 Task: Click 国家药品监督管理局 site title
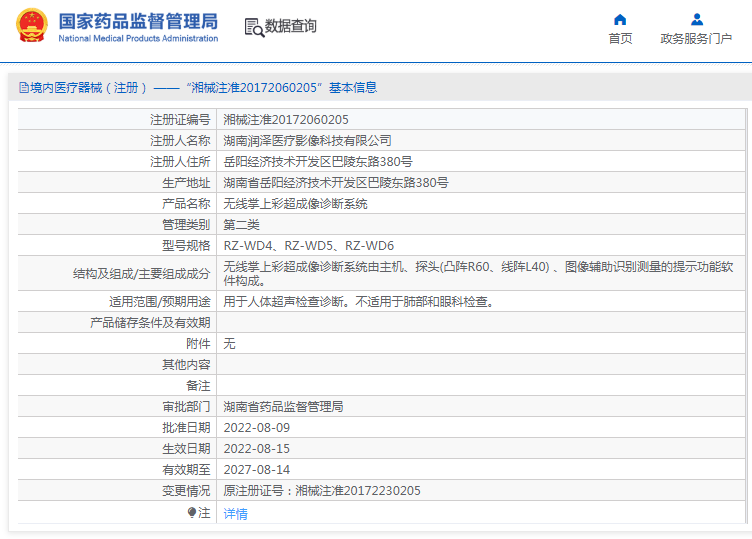coord(138,22)
